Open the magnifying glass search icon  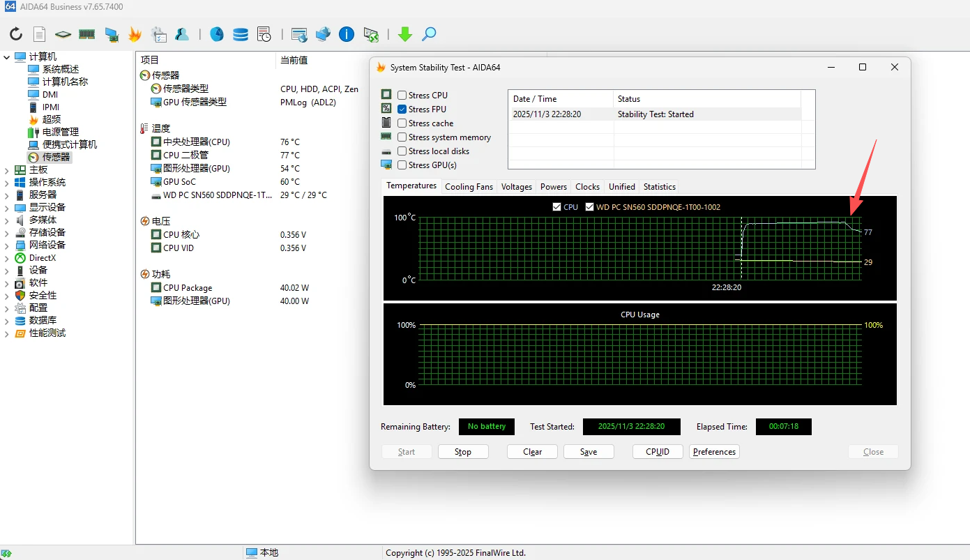coord(430,34)
